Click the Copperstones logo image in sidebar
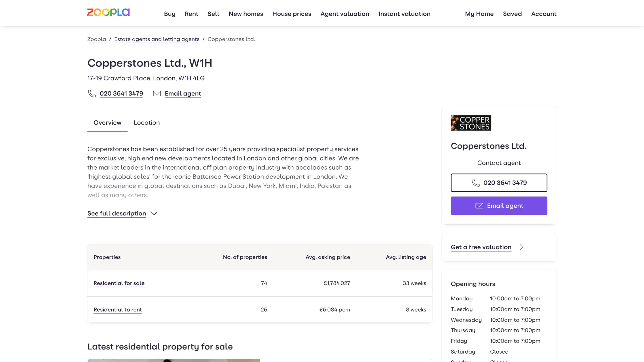This screenshot has width=644, height=362. 471,123
